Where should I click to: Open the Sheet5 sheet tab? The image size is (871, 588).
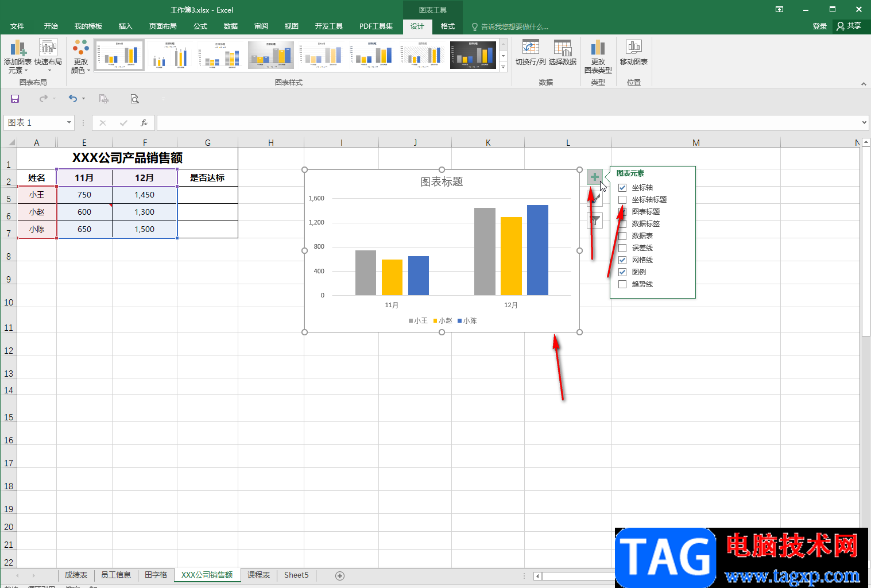(x=296, y=575)
